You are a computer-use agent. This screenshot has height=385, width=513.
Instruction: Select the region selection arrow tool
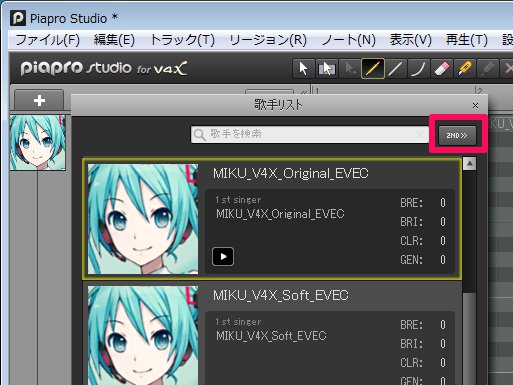326,69
